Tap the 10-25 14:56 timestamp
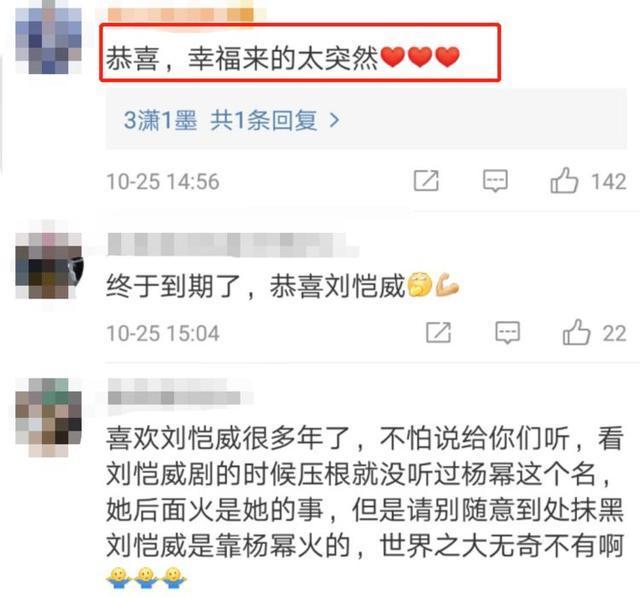640x597 pixels. tap(163, 182)
